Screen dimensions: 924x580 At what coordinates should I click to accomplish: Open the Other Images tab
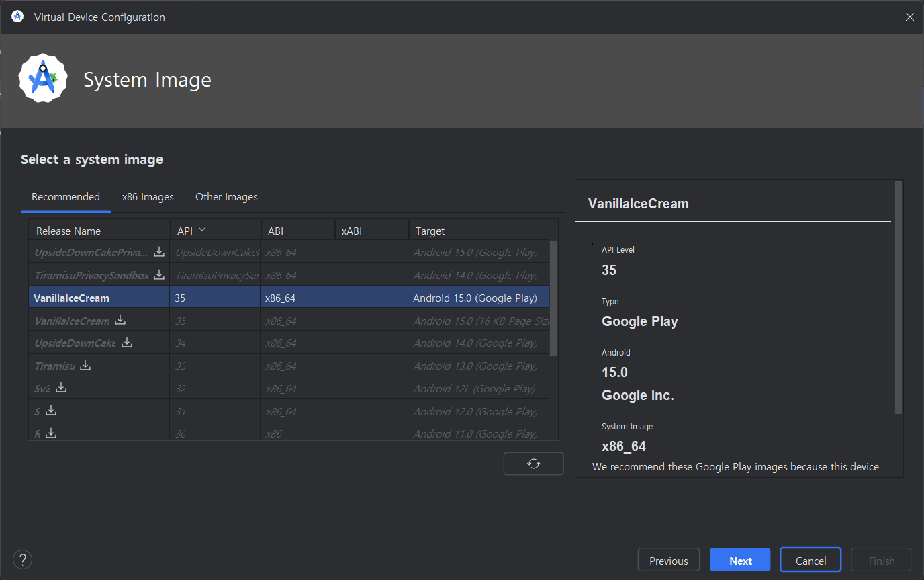point(226,197)
